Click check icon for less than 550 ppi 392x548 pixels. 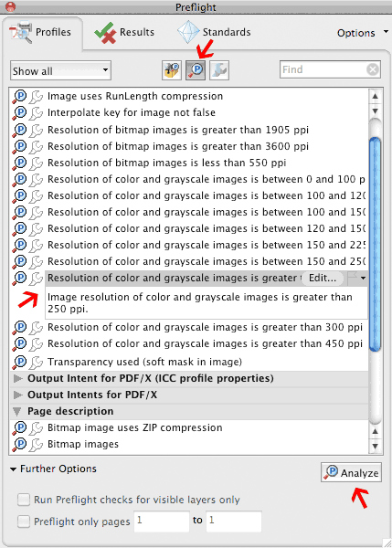pyautogui.click(x=19, y=163)
